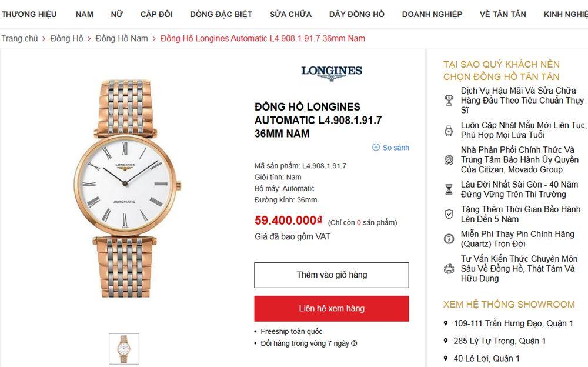Open the SỬA CHỮA menu item
This screenshot has width=588, height=367.
(290, 14)
